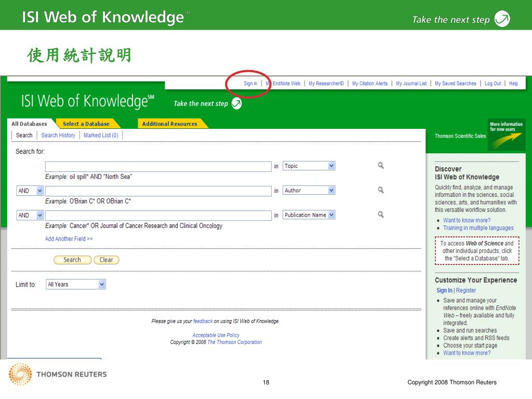Open Acceptable Use Policy link
The image size is (532, 399).
216,335
